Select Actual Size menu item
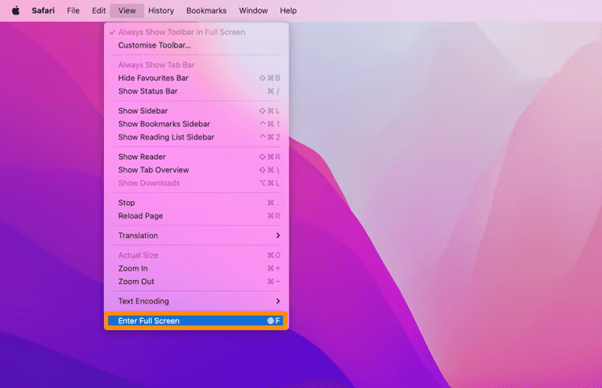 (x=196, y=255)
